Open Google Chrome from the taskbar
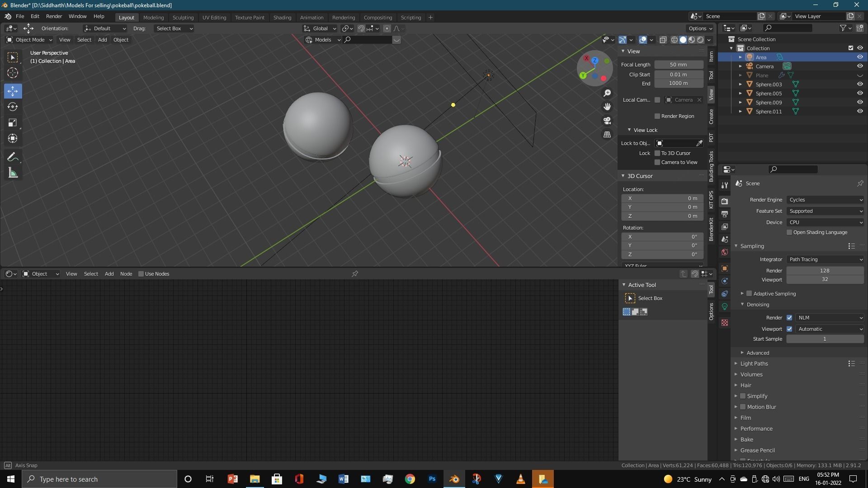Image resolution: width=868 pixels, height=488 pixels. [410, 479]
